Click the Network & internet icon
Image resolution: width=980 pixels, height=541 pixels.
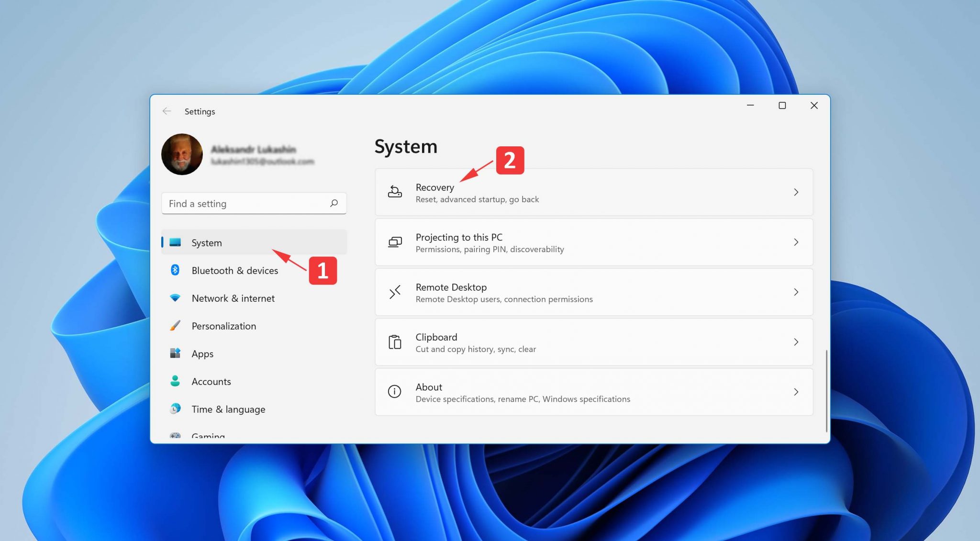pyautogui.click(x=176, y=298)
